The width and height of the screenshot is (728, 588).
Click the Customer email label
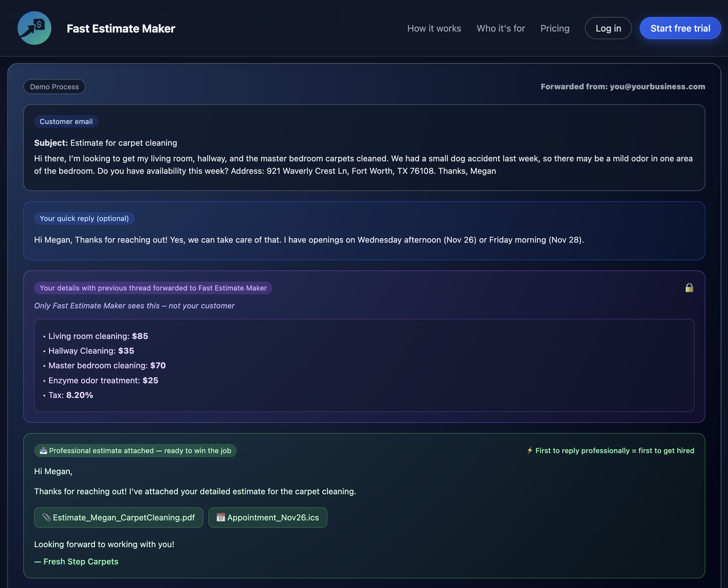(66, 121)
